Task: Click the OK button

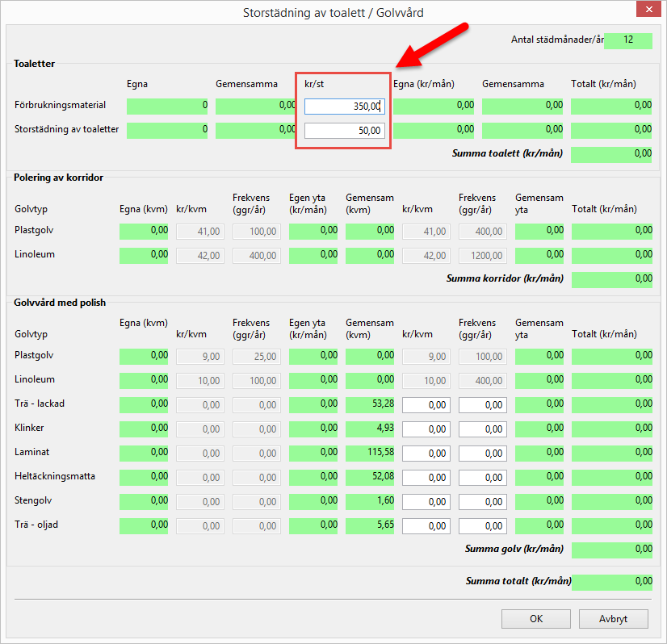Action: (535, 619)
